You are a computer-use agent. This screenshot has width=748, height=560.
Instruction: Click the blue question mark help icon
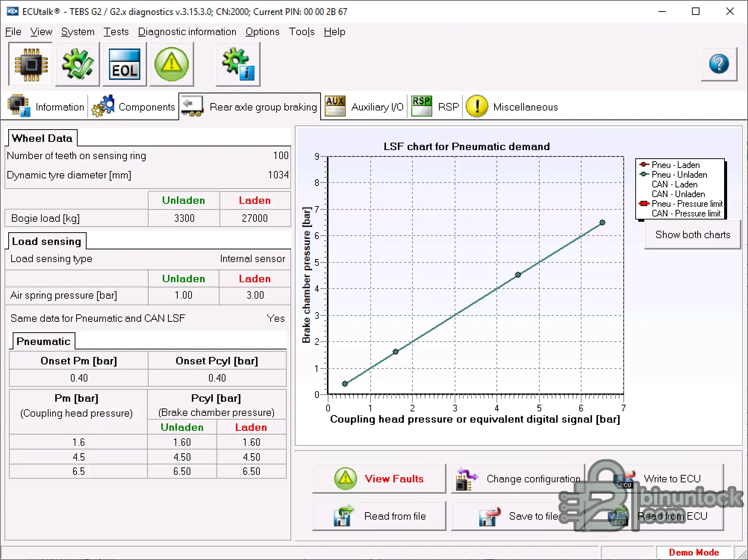(719, 64)
